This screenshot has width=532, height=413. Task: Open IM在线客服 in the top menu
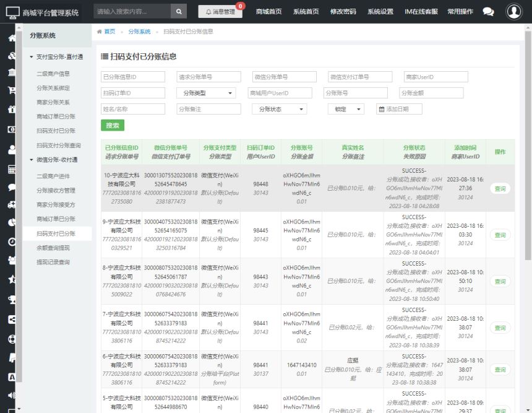pyautogui.click(x=421, y=12)
